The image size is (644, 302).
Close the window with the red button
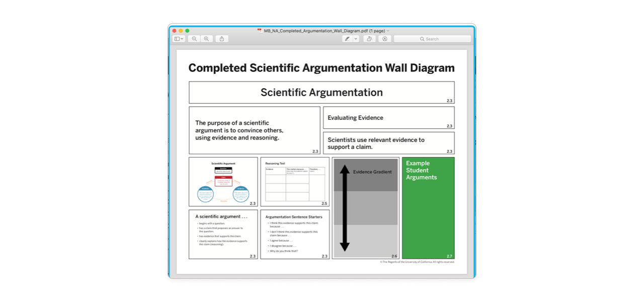175,31
